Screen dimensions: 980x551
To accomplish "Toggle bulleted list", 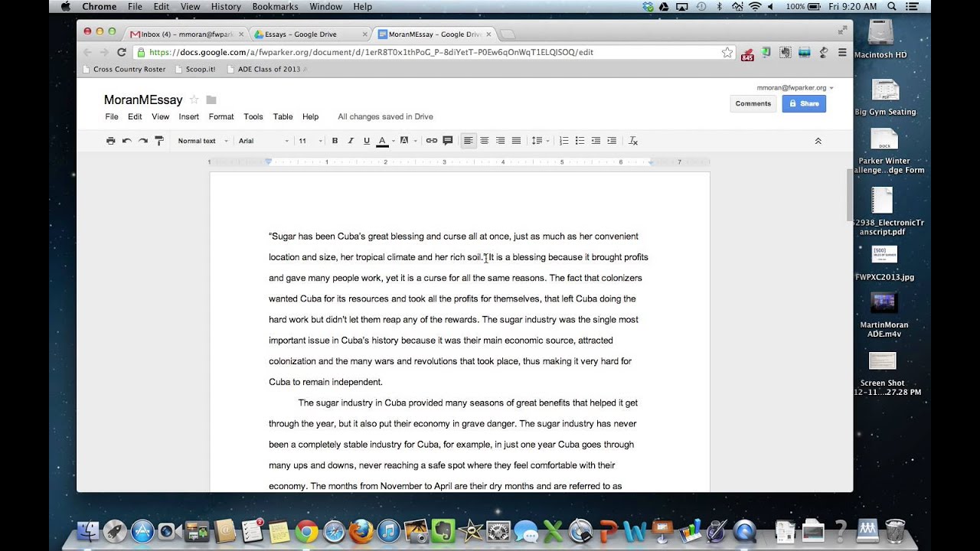I will pyautogui.click(x=580, y=141).
